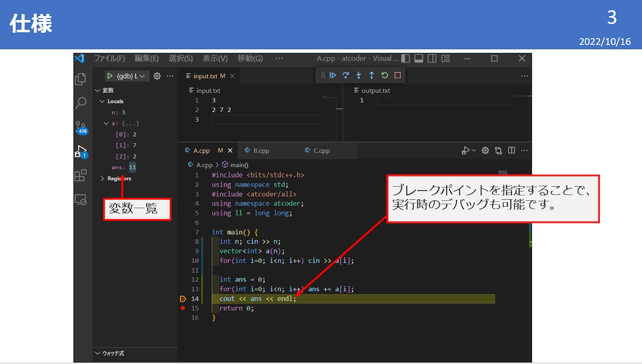Restart the debug session
The width and height of the screenshot is (642, 364).
point(385,75)
